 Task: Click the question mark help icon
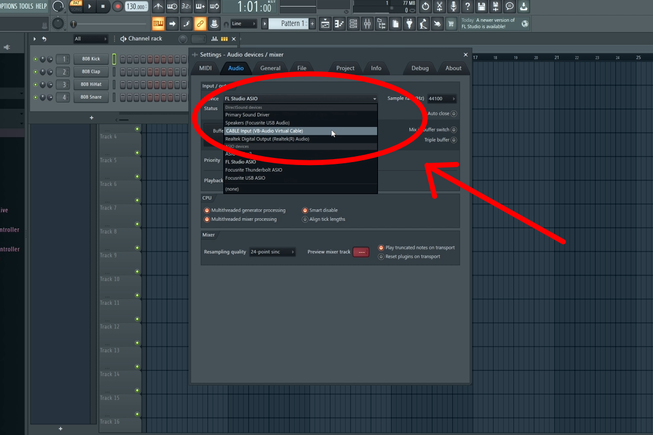point(467,6)
